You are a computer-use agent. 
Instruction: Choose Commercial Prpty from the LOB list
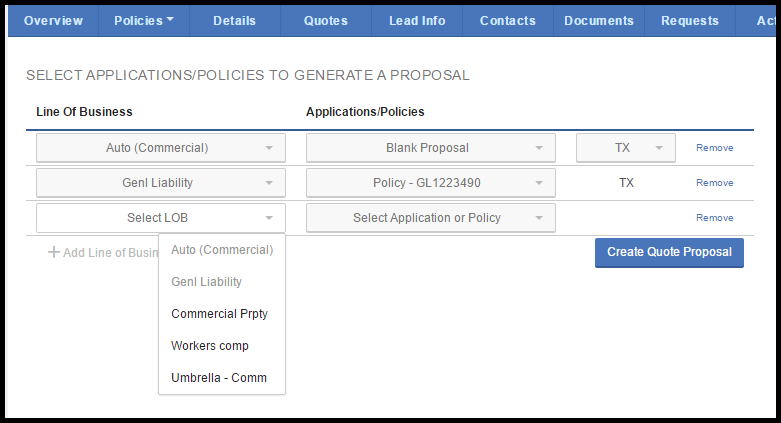point(219,314)
